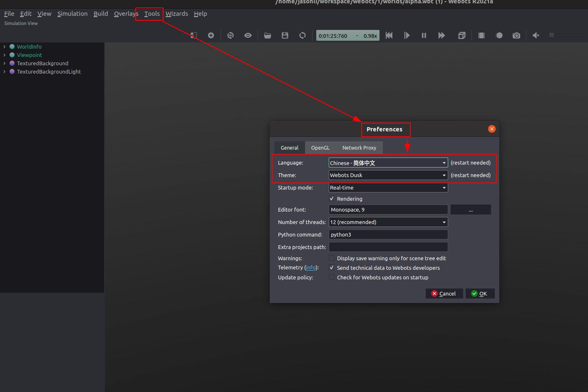Open the font chooser with the ellipsis button
This screenshot has height=392, width=588.
(471, 210)
